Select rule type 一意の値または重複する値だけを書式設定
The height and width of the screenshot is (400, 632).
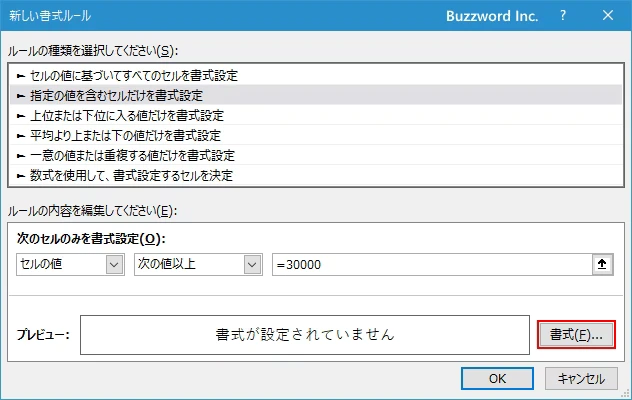[x=316, y=155]
